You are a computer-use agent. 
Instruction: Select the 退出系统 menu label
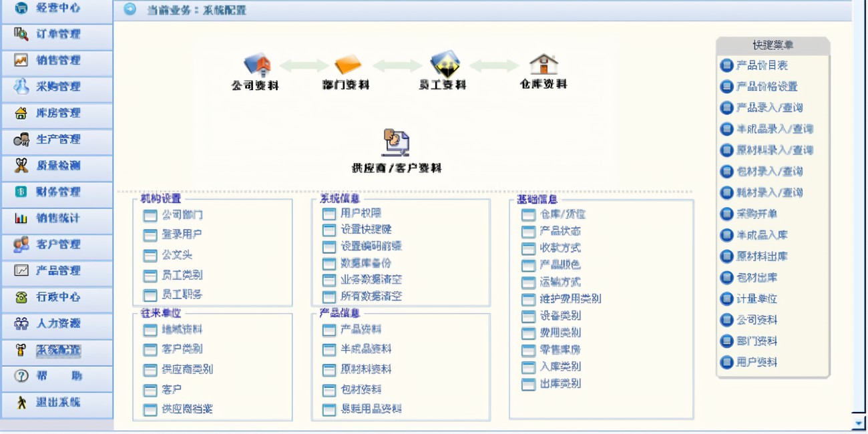point(58,402)
